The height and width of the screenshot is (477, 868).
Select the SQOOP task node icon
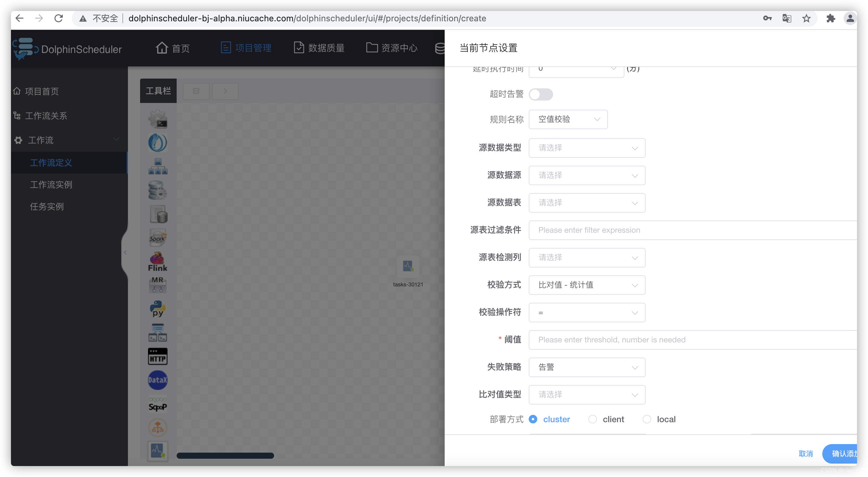[157, 404]
